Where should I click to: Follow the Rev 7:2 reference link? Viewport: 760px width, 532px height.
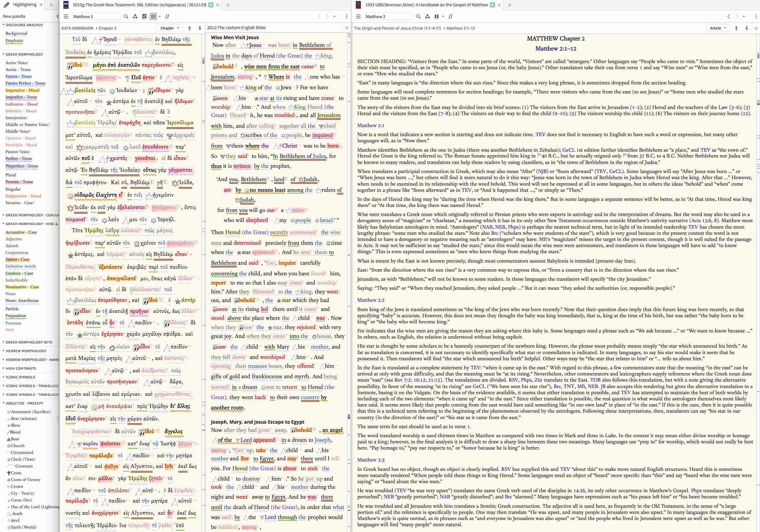point(403,380)
